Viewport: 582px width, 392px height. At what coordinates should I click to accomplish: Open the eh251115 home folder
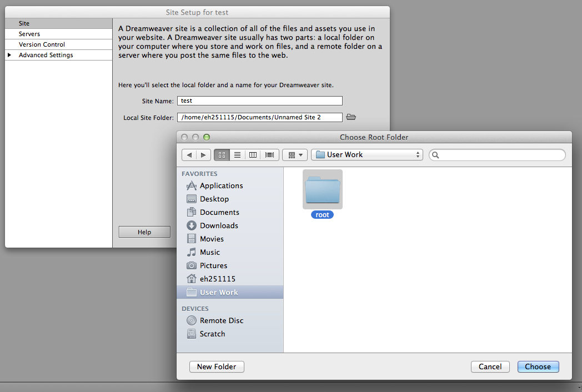click(230, 279)
